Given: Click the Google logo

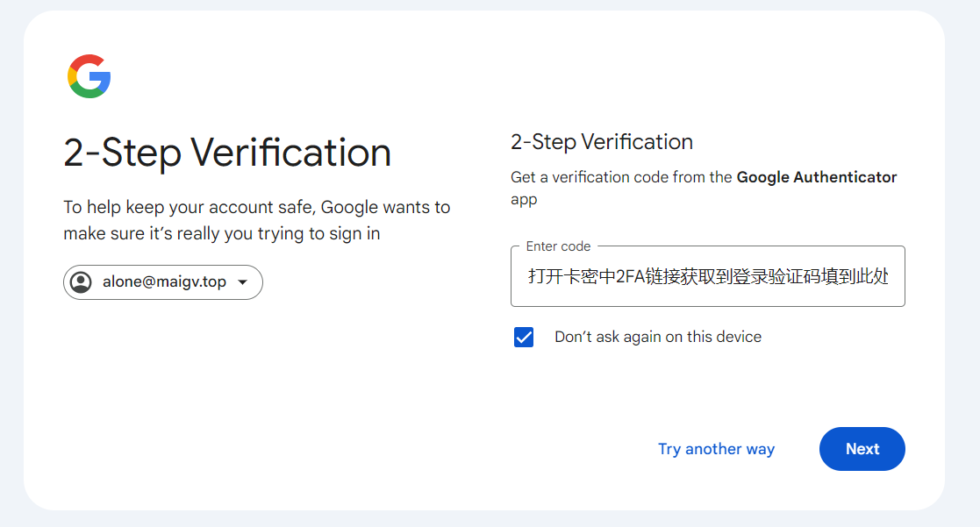Looking at the screenshot, I should tap(89, 76).
